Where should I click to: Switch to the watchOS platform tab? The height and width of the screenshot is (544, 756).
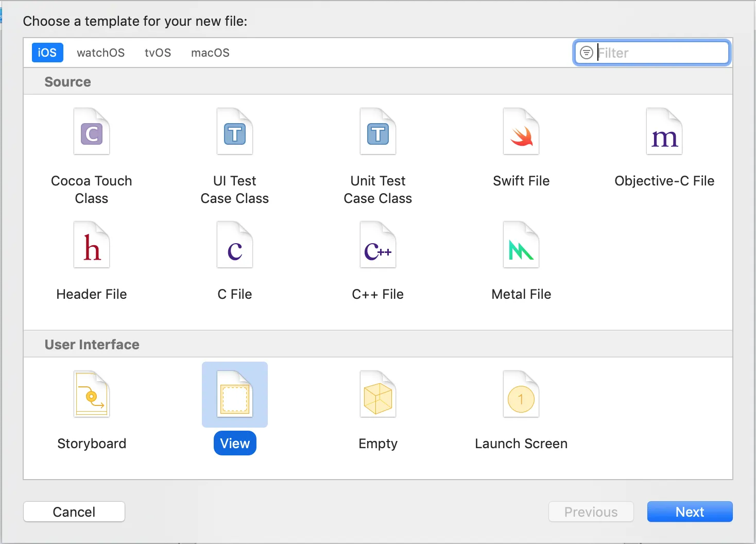coord(101,53)
